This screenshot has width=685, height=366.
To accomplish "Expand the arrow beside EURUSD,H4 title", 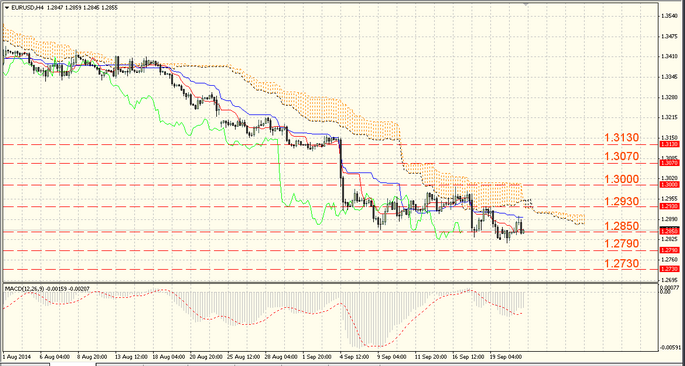I will (7, 8).
